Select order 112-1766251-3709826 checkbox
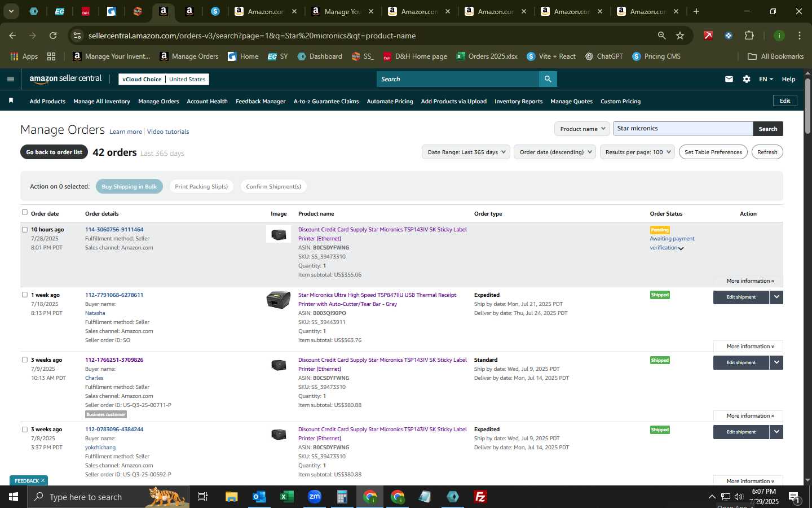This screenshot has height=508, width=812. [24, 360]
